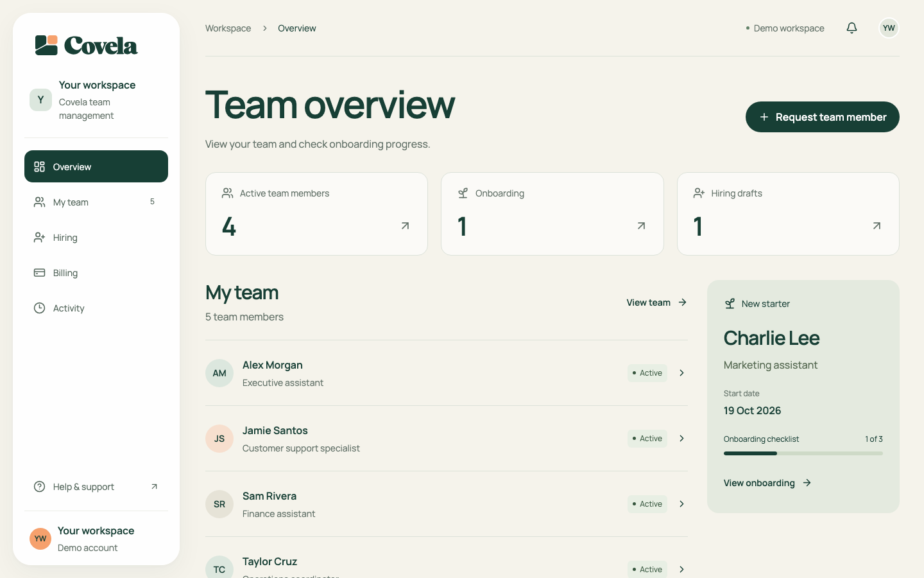Viewport: 924px width, 578px height.
Task: Click the Alex Morgan AM avatar
Action: pyautogui.click(x=219, y=373)
